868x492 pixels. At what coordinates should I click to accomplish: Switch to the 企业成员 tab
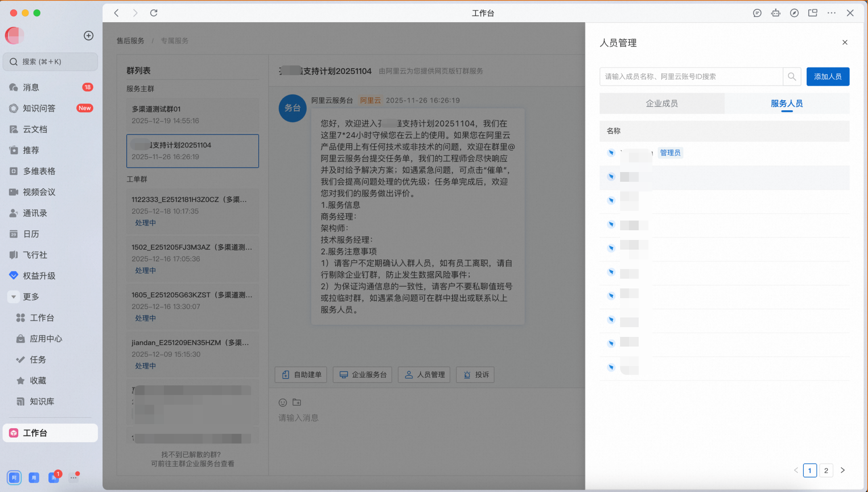pos(662,103)
